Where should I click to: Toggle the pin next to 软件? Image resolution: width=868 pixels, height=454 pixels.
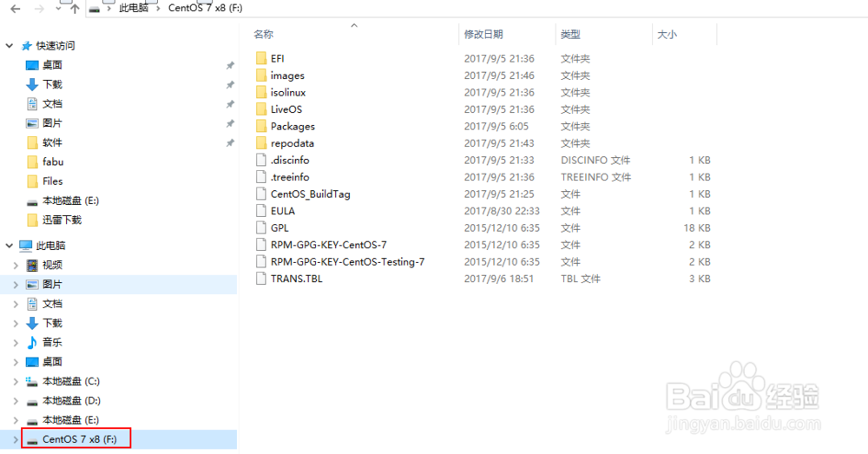(x=230, y=143)
